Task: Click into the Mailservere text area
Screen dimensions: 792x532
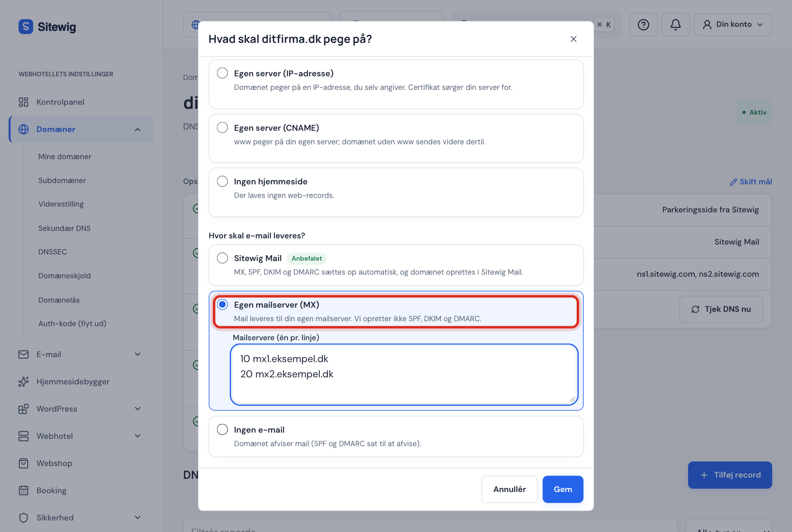Action: [404, 374]
